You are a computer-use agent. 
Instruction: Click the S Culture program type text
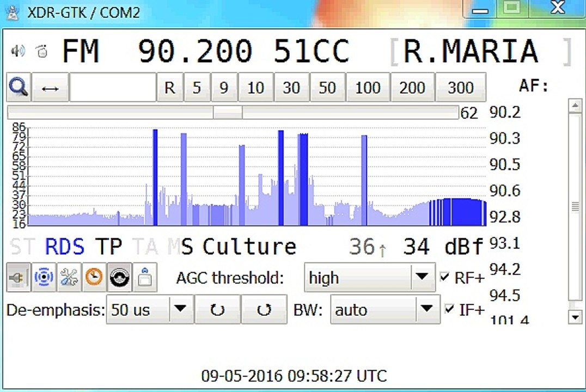[x=239, y=247]
